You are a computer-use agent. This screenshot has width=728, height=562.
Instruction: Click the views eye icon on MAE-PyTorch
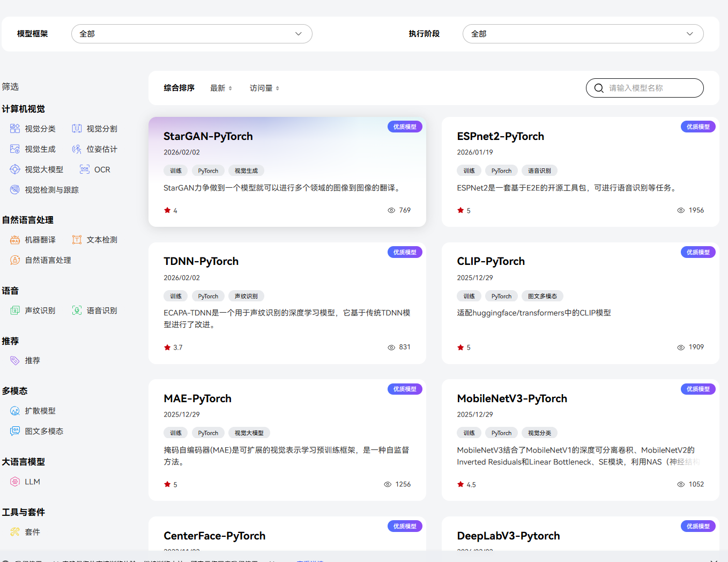pos(388,484)
